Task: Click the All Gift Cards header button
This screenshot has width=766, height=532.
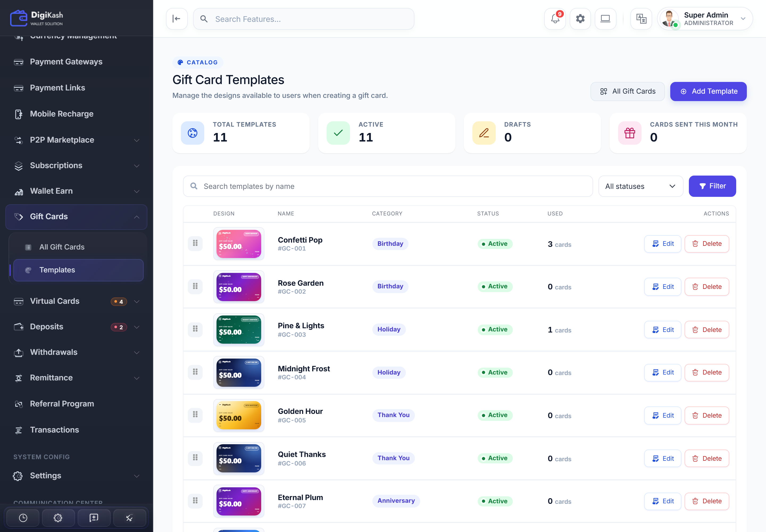Action: [627, 91]
